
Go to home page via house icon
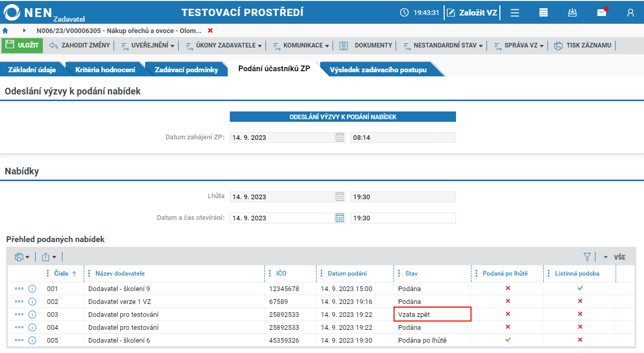5,31
